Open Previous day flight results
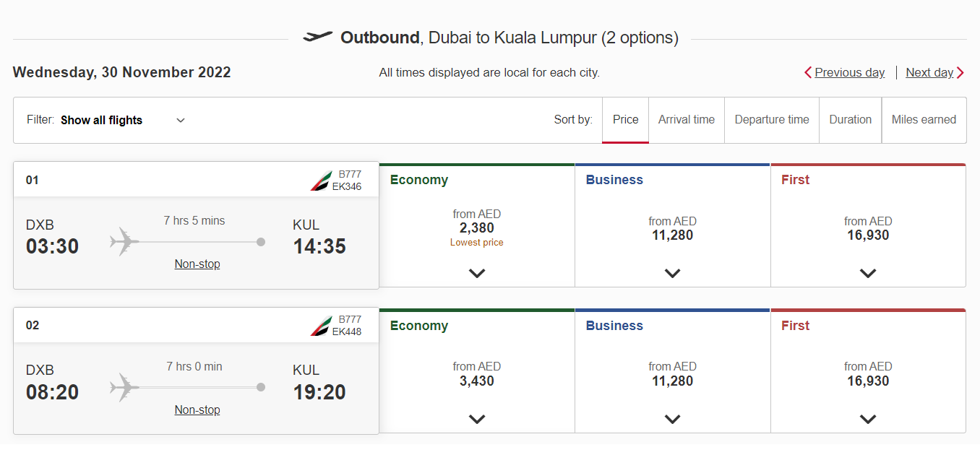Screen dimensions: 980x468 [850, 72]
